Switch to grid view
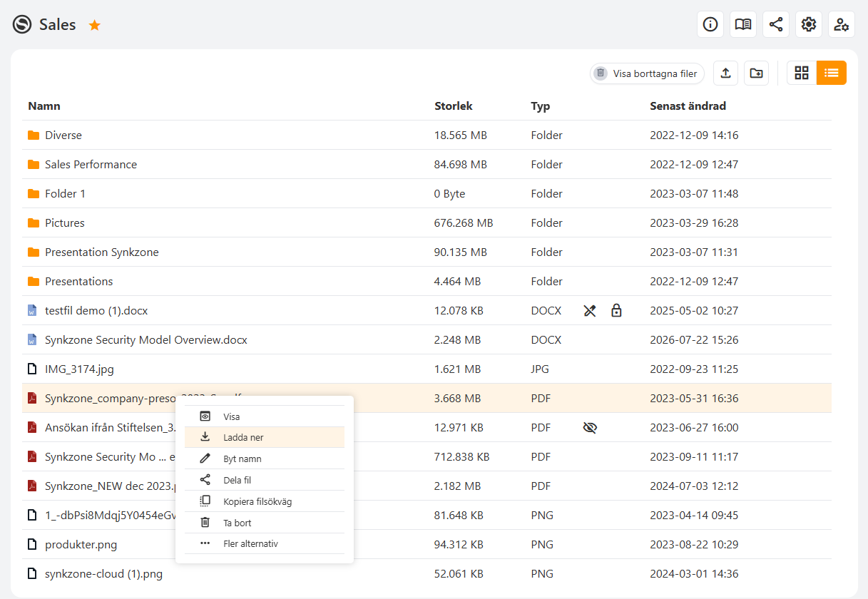Screen dimensions: 868x599 (802, 73)
